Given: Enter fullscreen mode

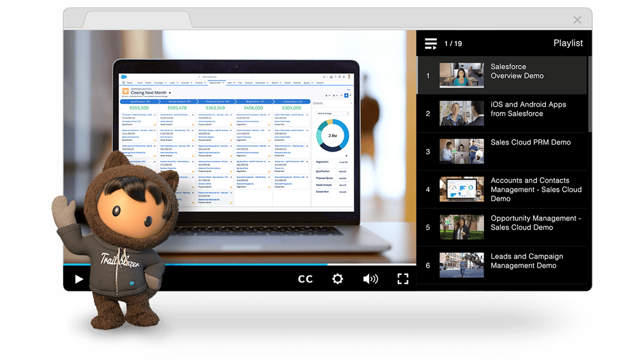Looking at the screenshot, I should point(403,279).
